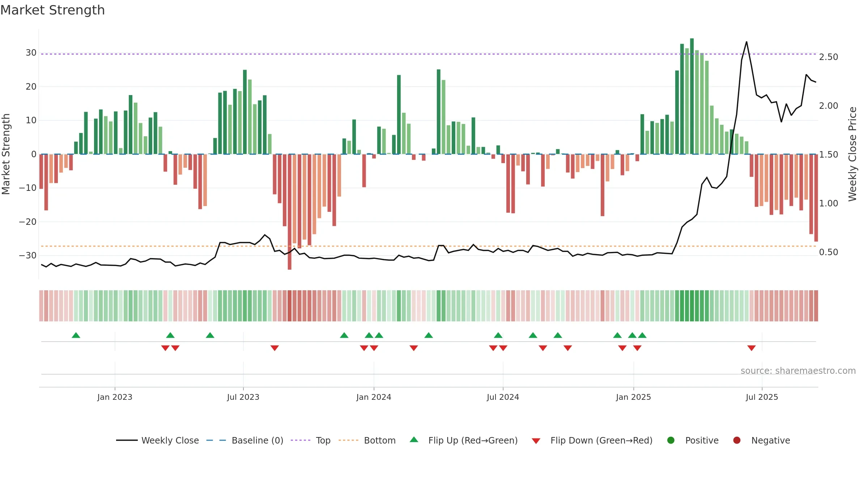Click the Flip Up (Red→Green) legend label
This screenshot has width=868, height=488.
tap(473, 440)
